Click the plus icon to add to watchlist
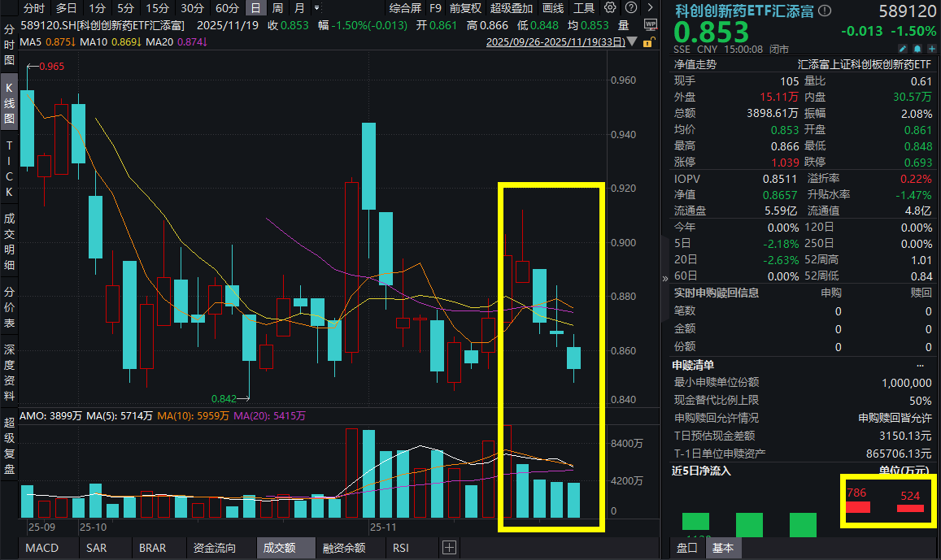Image resolution: width=941 pixels, height=560 pixels. [x=932, y=49]
